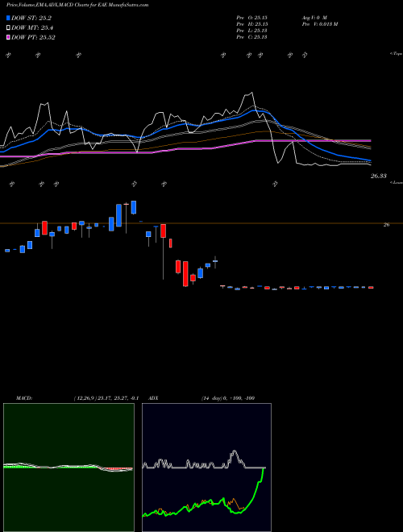Click the 'MACD:' panel heading
403x532 pixels.
click(24, 398)
